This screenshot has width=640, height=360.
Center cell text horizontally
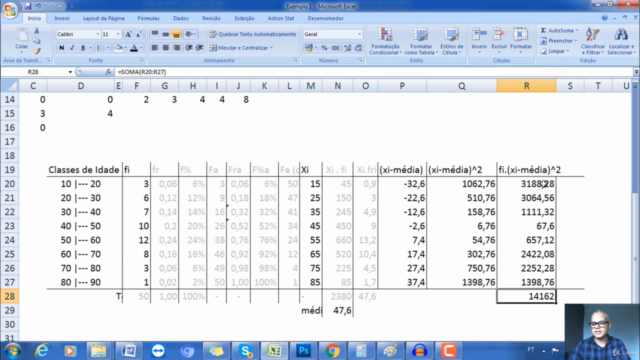pos(166,48)
